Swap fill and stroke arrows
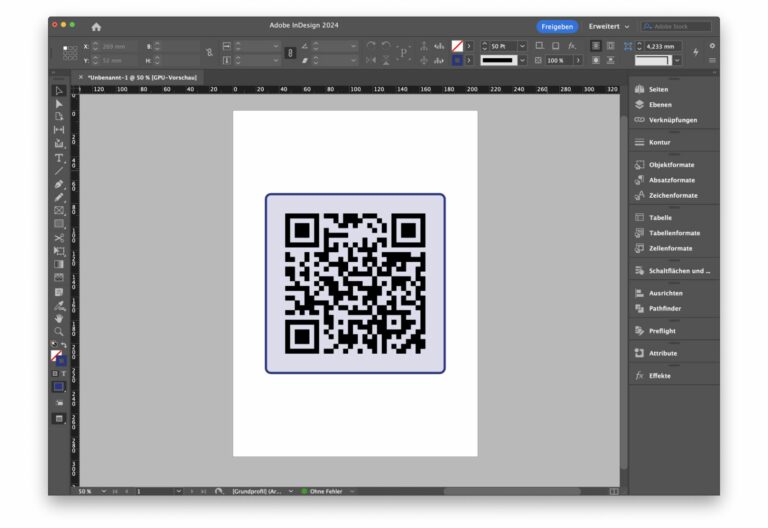 (64, 345)
